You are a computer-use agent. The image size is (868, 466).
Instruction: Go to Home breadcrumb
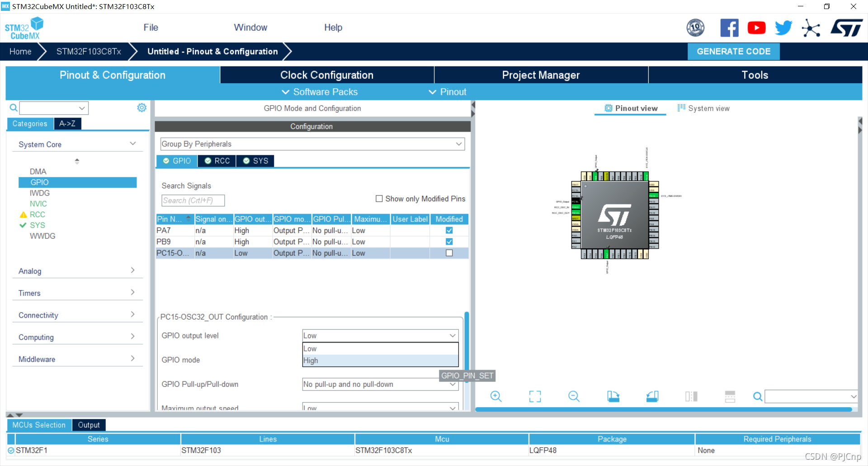(x=20, y=52)
